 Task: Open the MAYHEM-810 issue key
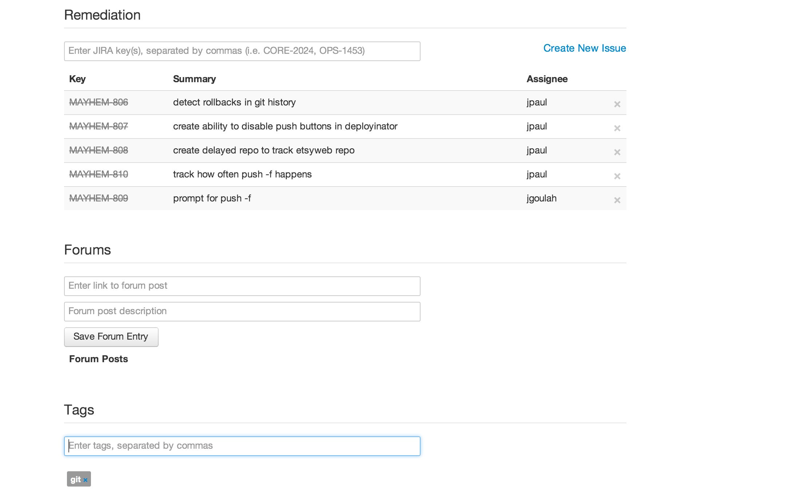click(x=99, y=175)
